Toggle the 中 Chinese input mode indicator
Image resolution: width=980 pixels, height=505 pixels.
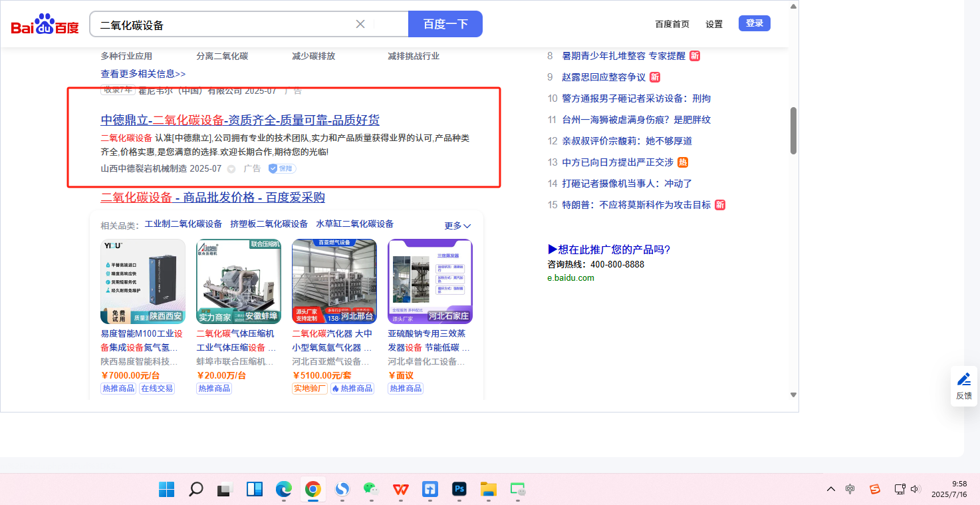(x=850, y=490)
